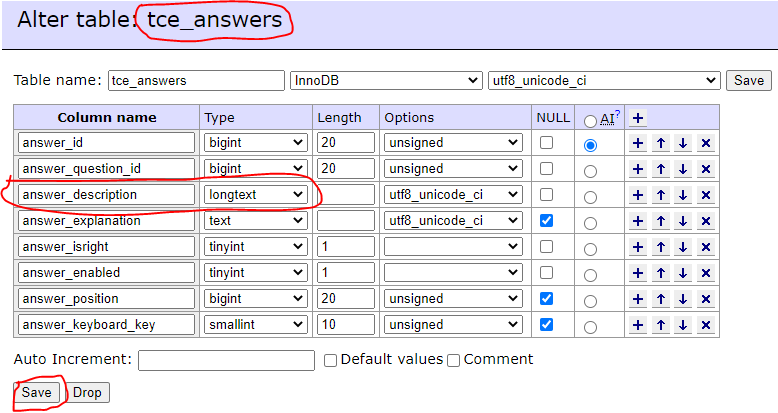Open options dropdown for answer_question_id
This screenshot has width=778, height=413.
pyautogui.click(x=453, y=169)
